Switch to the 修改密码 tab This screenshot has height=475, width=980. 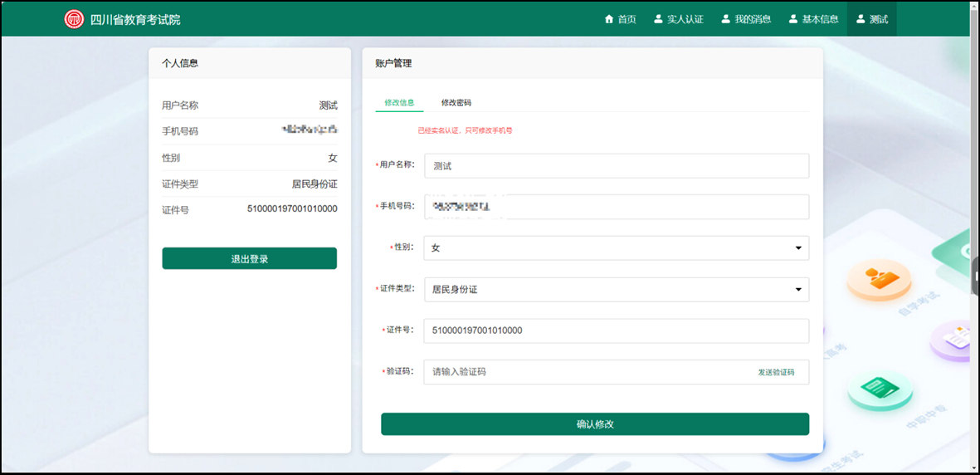click(456, 102)
